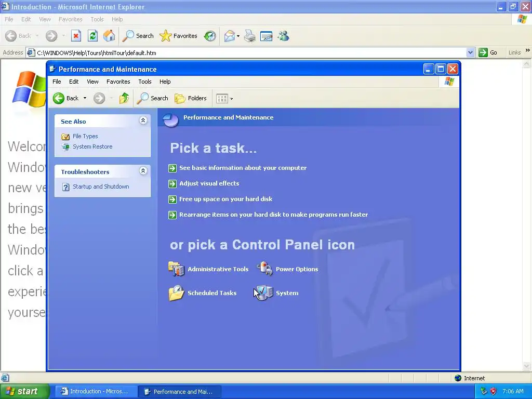Image resolution: width=532 pixels, height=399 pixels.
Task: Click the red security shield tray icon
Action: click(x=494, y=391)
